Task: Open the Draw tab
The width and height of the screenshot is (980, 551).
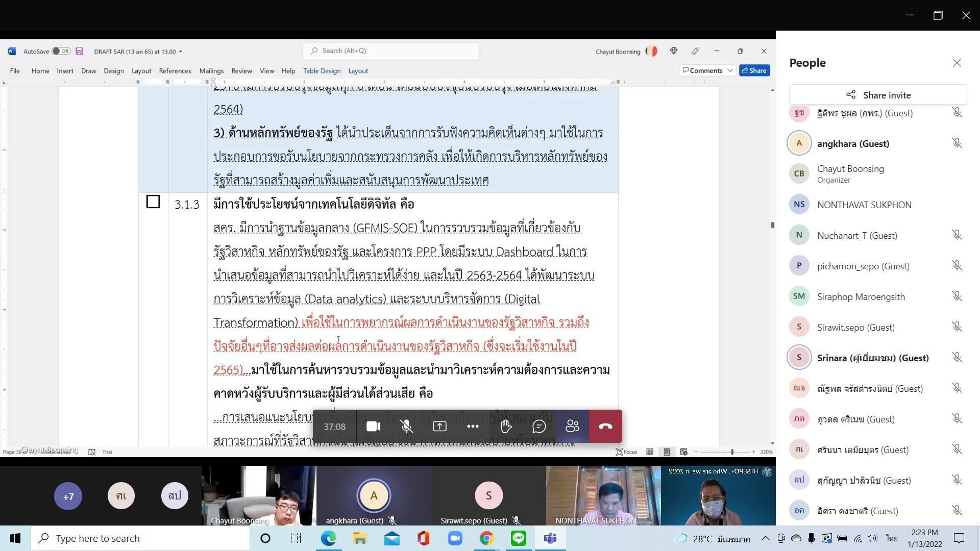Action: click(88, 71)
